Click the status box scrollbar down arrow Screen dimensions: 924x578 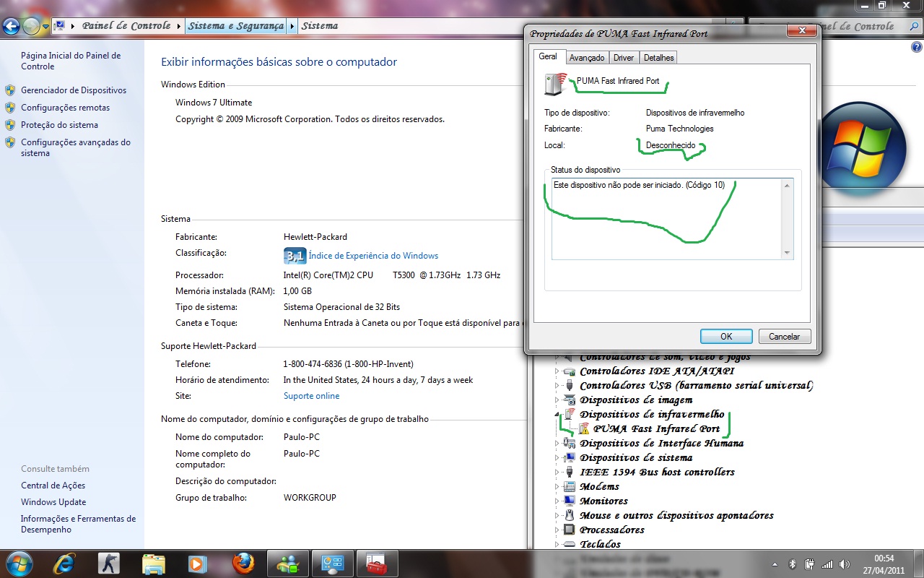coord(787,252)
